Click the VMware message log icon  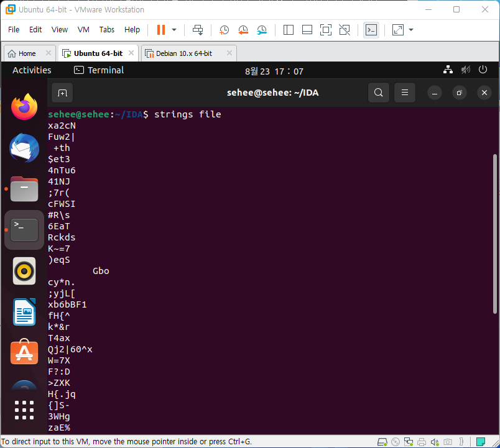pos(481,442)
